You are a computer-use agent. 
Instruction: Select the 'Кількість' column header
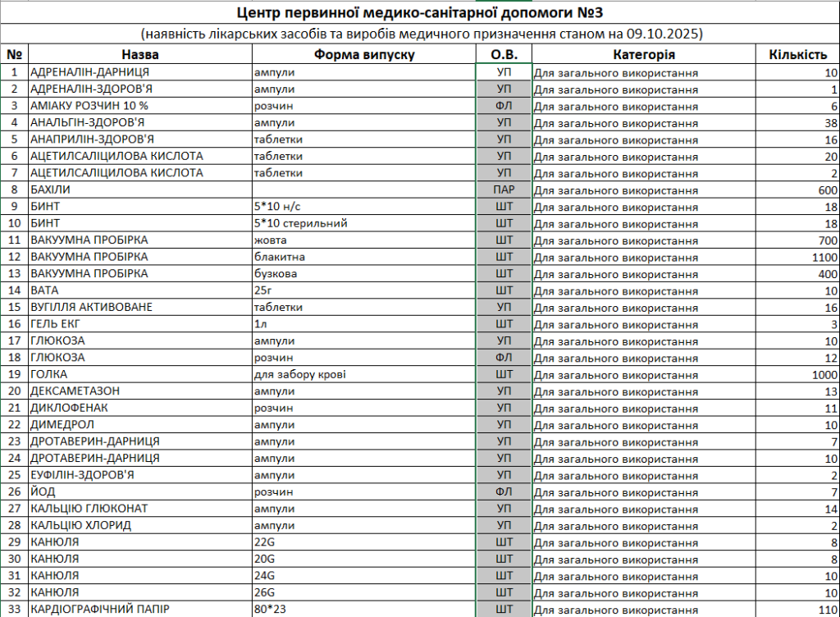point(797,54)
